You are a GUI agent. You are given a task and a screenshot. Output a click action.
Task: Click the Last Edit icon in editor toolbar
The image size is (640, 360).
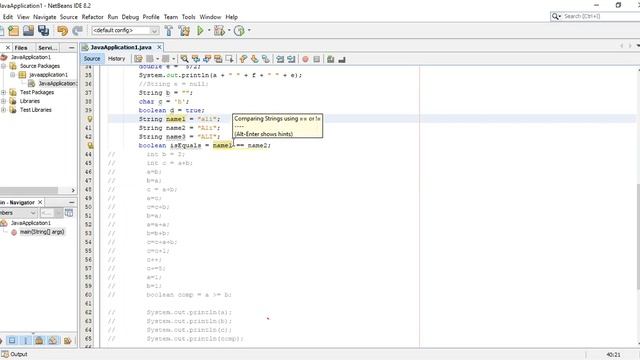[138, 59]
